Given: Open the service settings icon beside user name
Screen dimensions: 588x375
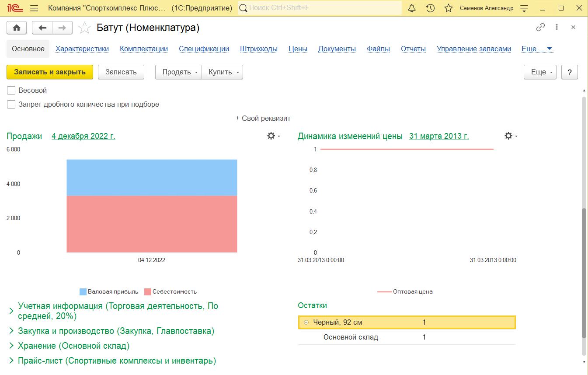Looking at the screenshot, I should 524,8.
